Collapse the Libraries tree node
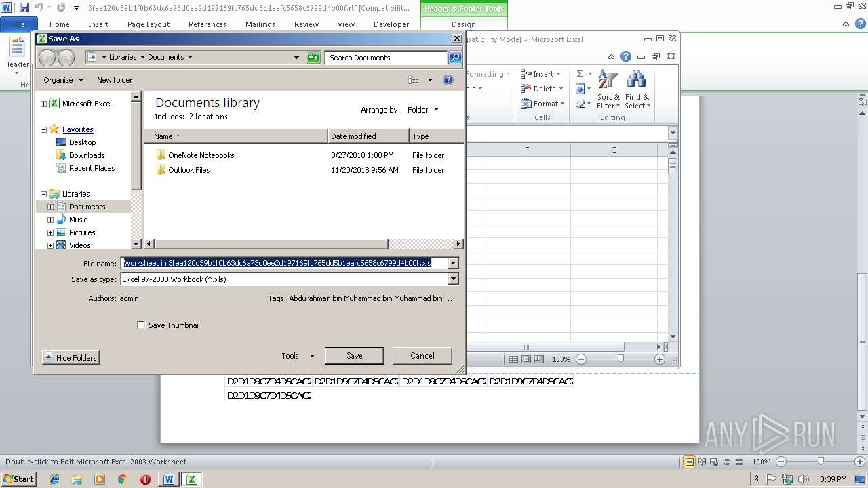Image resolution: width=868 pixels, height=488 pixels. 44,194
